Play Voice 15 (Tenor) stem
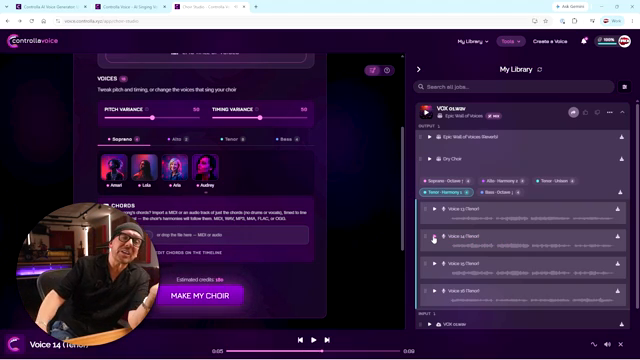This screenshot has height=360, width=640. pyautogui.click(x=434, y=264)
